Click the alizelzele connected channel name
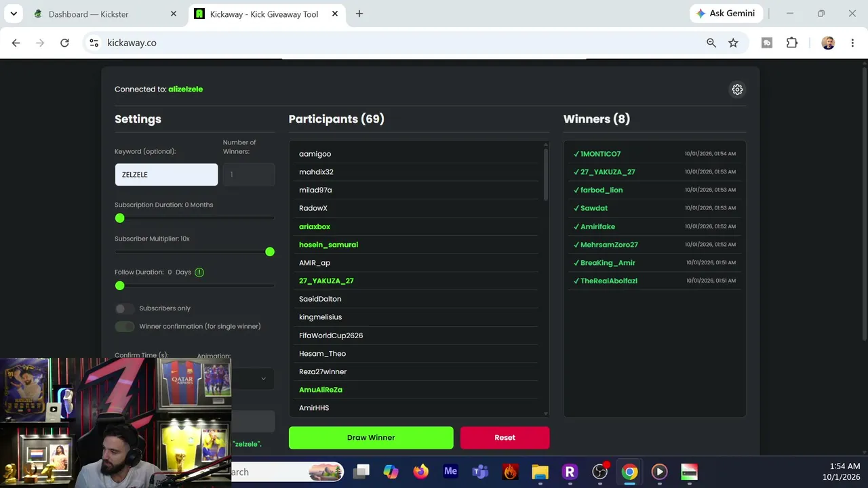 point(185,89)
